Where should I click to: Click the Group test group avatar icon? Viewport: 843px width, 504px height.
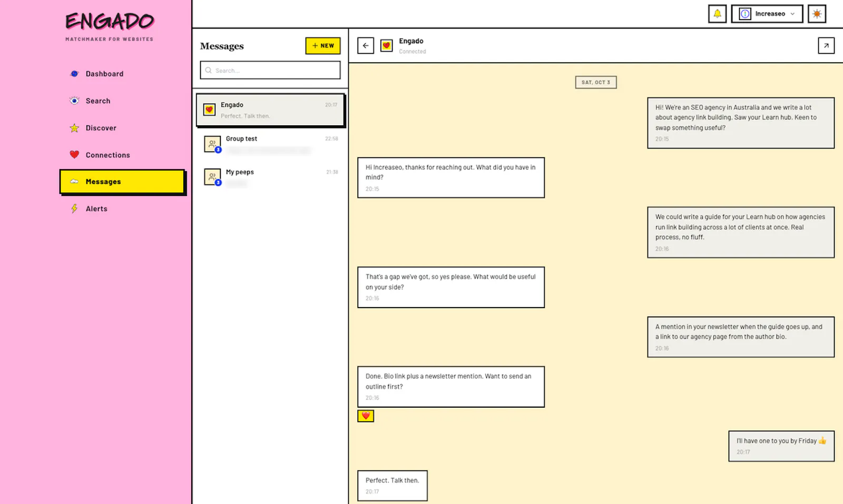[x=212, y=144]
